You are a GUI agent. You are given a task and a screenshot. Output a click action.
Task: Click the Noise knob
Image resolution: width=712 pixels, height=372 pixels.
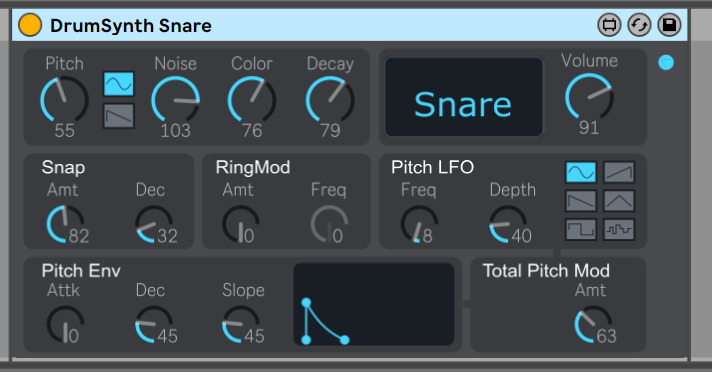(x=175, y=100)
